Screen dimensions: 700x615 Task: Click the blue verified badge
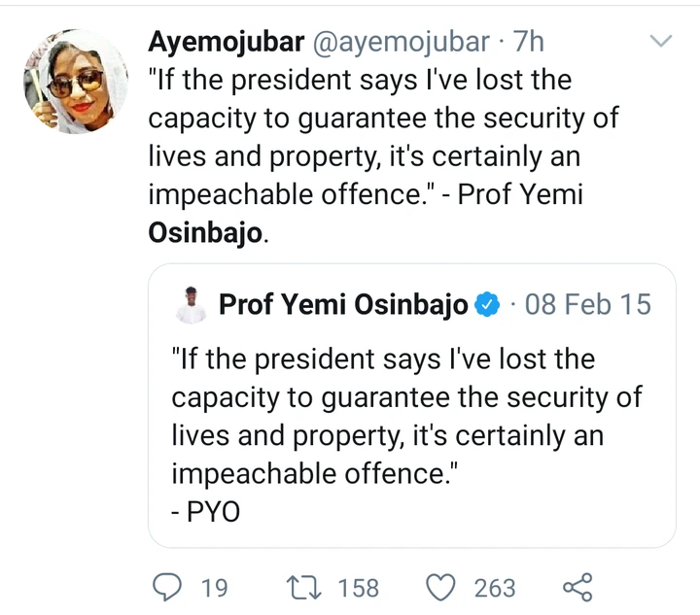pos(486,306)
